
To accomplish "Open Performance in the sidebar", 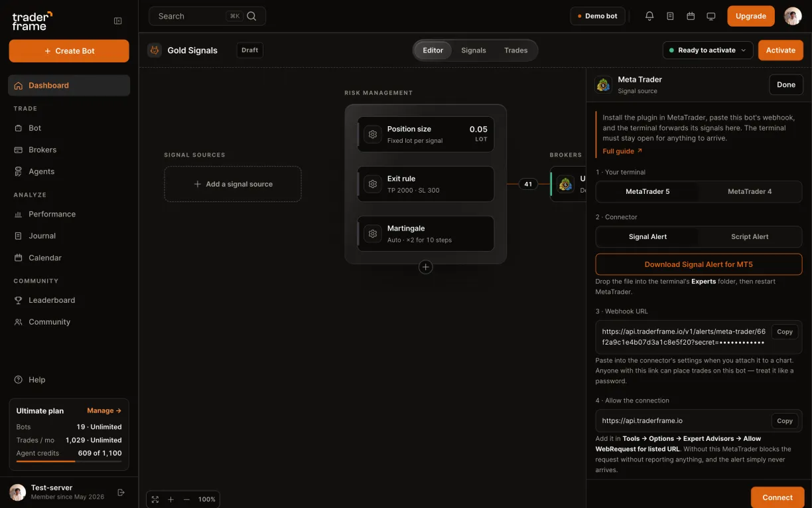I will (x=69, y=214).
